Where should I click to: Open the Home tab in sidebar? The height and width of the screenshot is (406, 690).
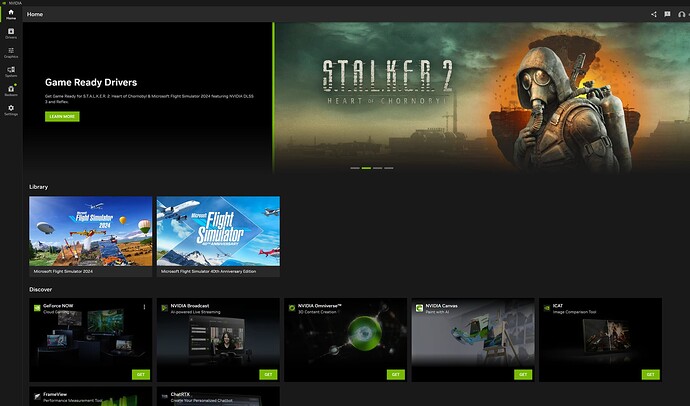click(11, 15)
